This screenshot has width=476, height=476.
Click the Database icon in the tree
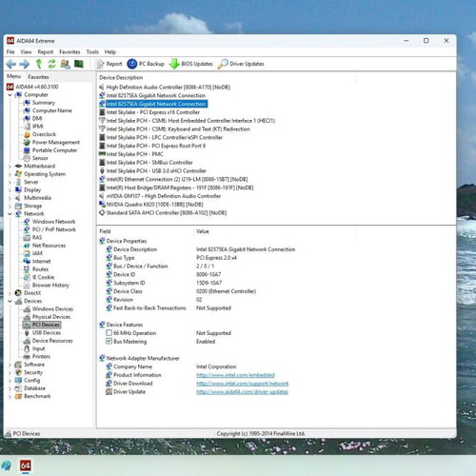(18, 388)
